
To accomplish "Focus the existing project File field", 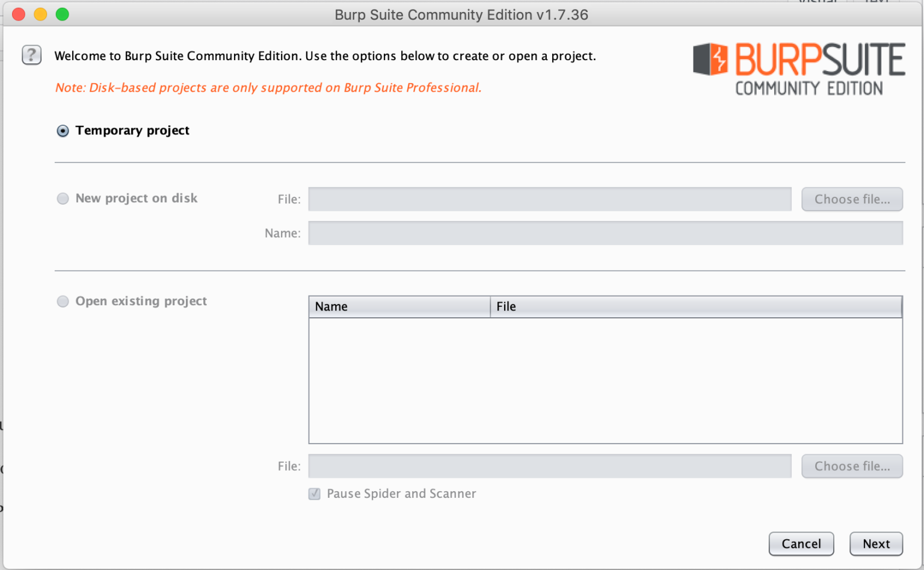I will point(550,466).
